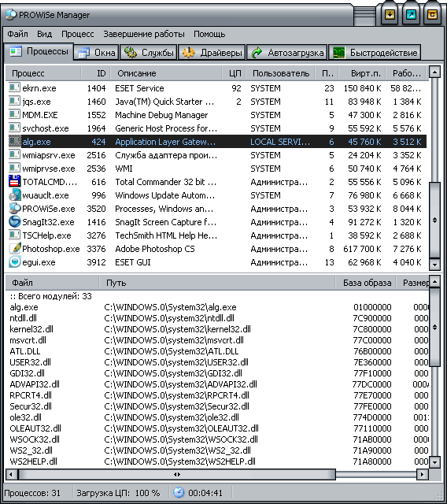This screenshot has height=504, width=447.
Task: Click the process list scrollbar thumb
Action: click(x=434, y=220)
